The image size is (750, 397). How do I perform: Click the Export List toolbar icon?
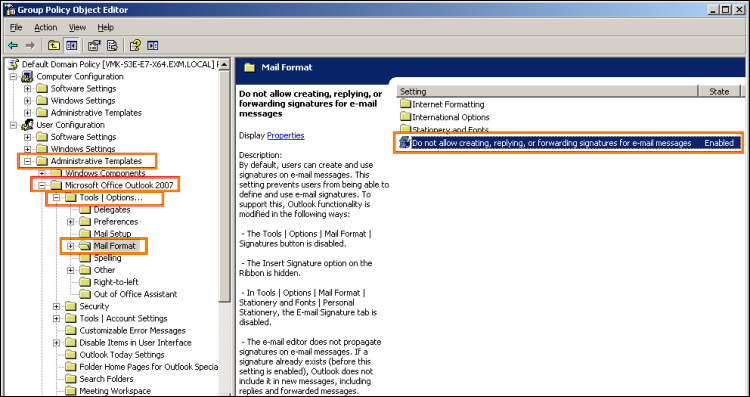[x=112, y=45]
